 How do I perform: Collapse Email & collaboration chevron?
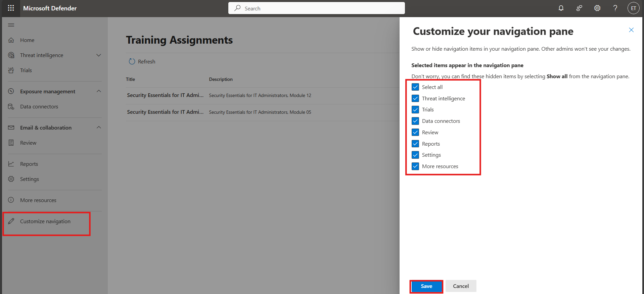pos(99,128)
